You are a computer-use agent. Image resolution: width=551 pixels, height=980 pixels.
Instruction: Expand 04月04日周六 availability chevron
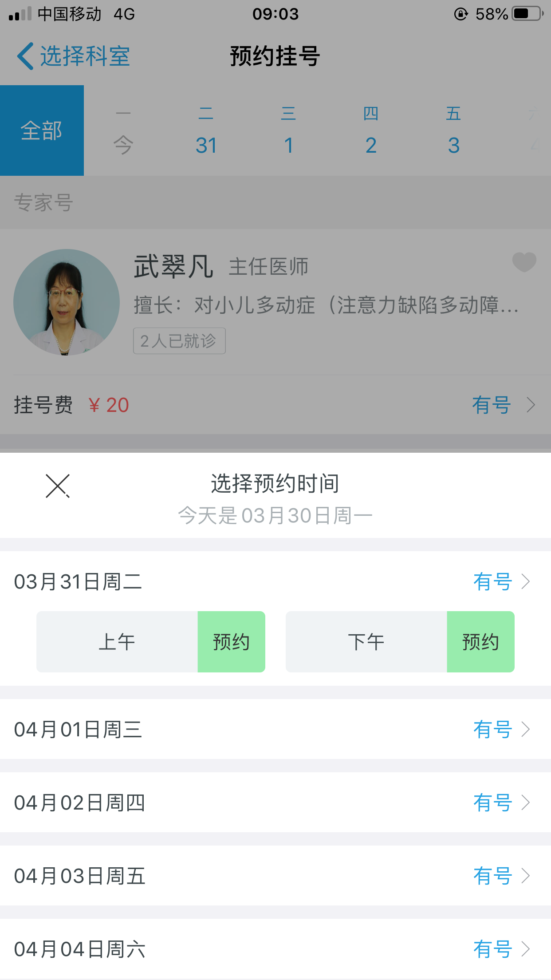[x=526, y=949]
